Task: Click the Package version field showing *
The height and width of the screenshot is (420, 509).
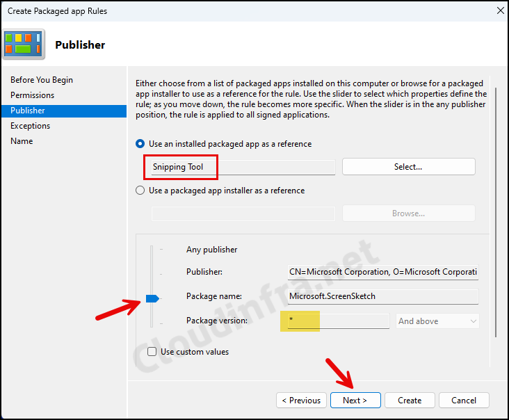Action: tap(339, 321)
